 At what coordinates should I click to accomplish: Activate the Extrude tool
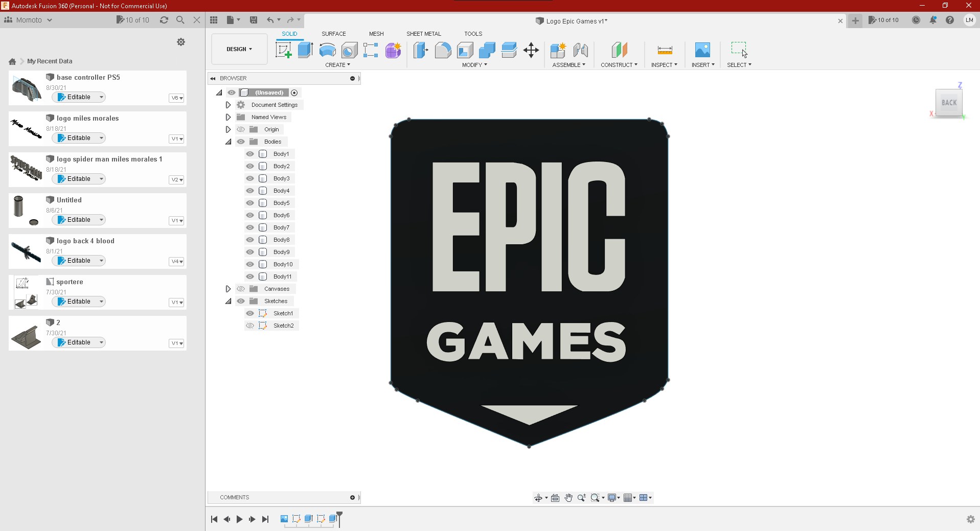(x=305, y=50)
